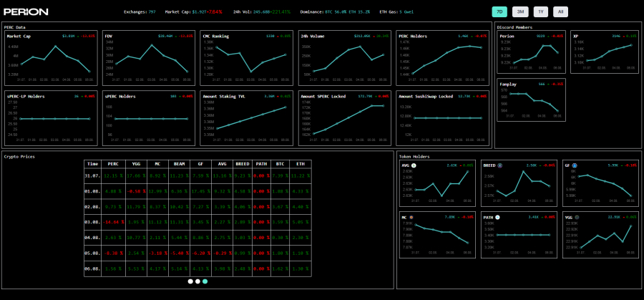Click the MC token icon

point(412,216)
